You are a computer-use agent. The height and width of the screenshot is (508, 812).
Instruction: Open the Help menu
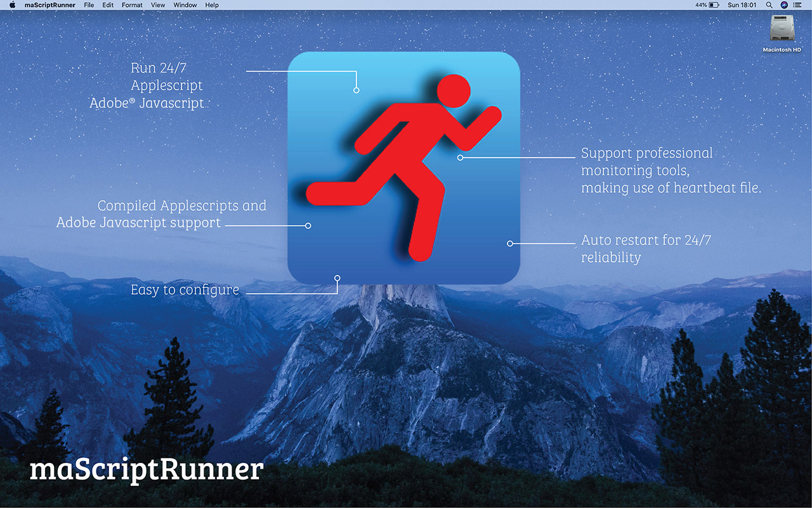pos(211,5)
